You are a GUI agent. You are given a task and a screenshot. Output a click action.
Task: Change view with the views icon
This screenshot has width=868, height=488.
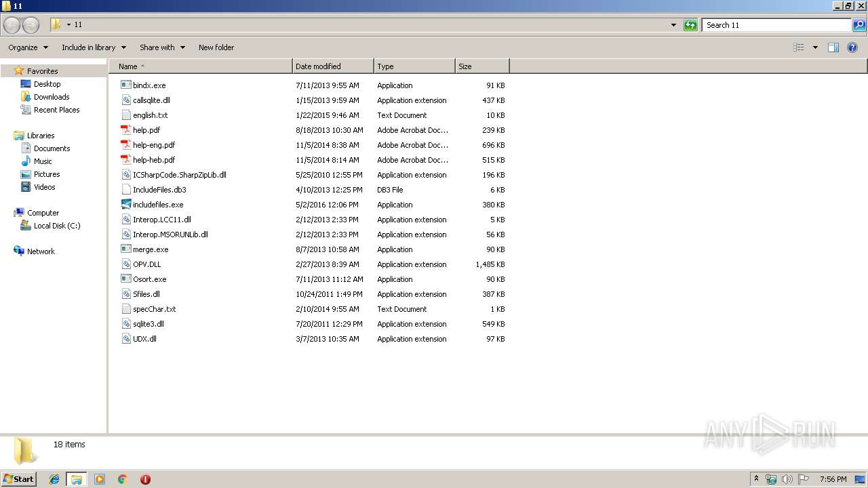pyautogui.click(x=799, y=47)
